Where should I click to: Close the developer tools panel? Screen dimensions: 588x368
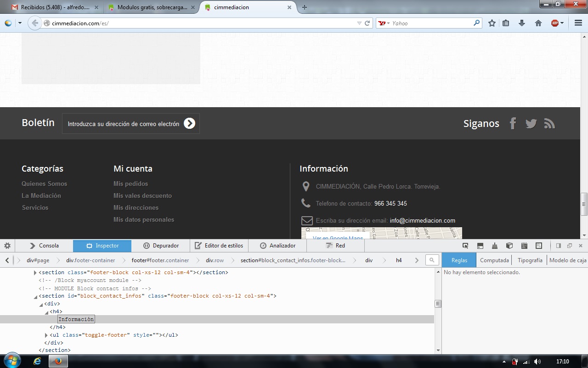coord(581,246)
